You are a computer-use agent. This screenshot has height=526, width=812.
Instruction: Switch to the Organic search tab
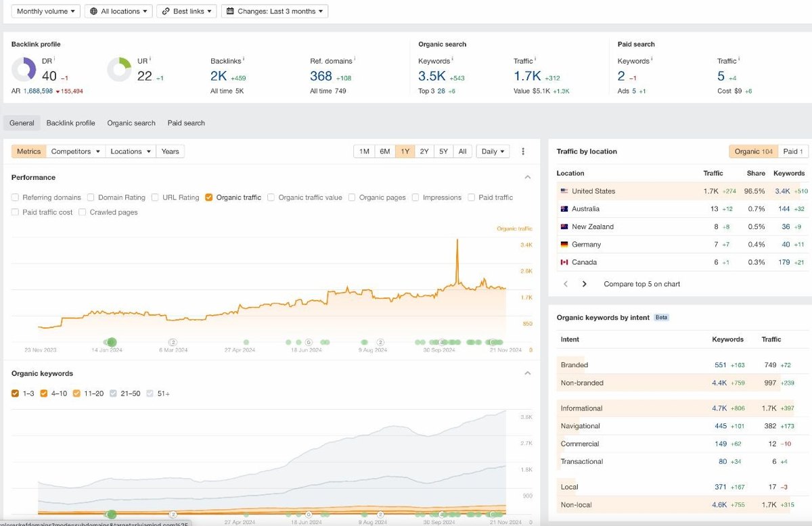point(131,123)
